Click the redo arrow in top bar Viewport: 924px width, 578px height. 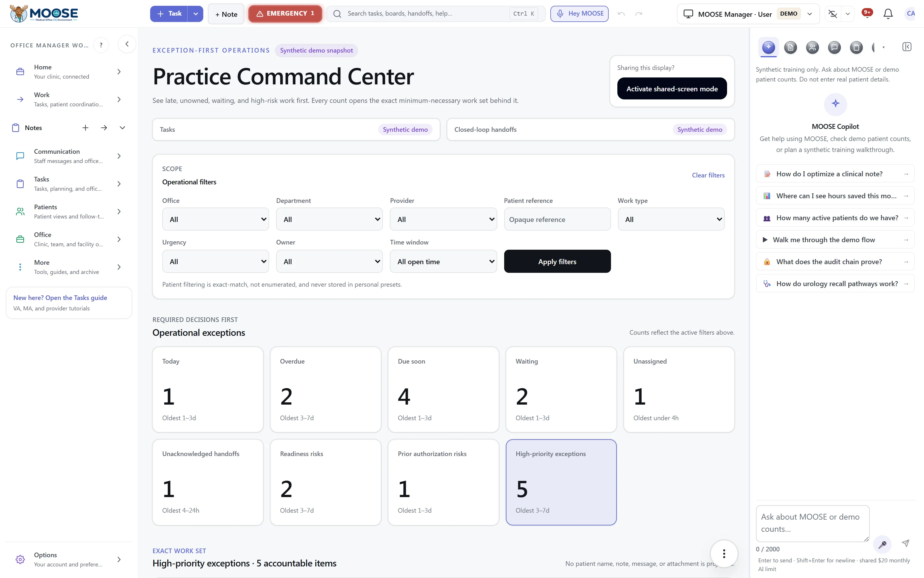pos(639,14)
